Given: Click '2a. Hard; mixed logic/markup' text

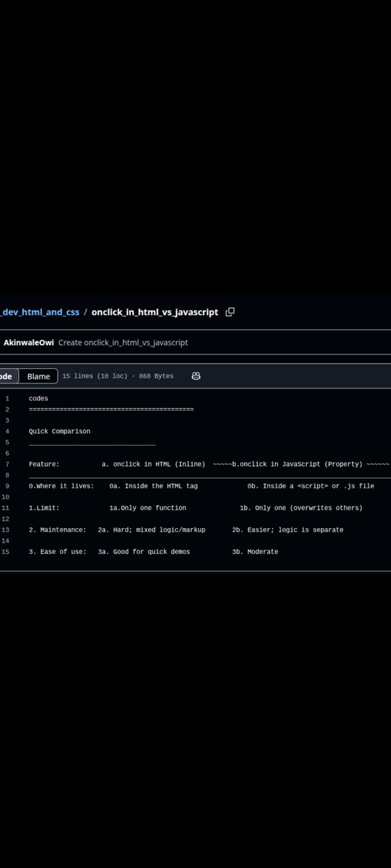Looking at the screenshot, I should click(x=151, y=530).
